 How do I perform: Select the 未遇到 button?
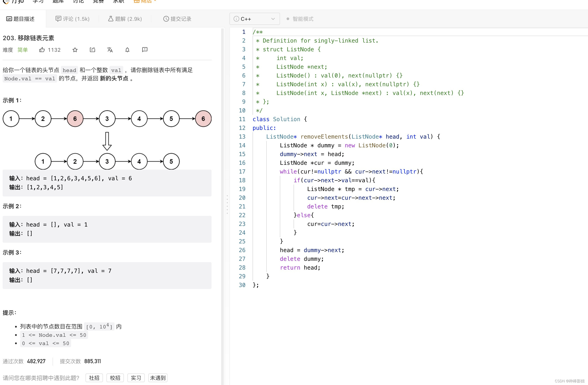pos(158,378)
